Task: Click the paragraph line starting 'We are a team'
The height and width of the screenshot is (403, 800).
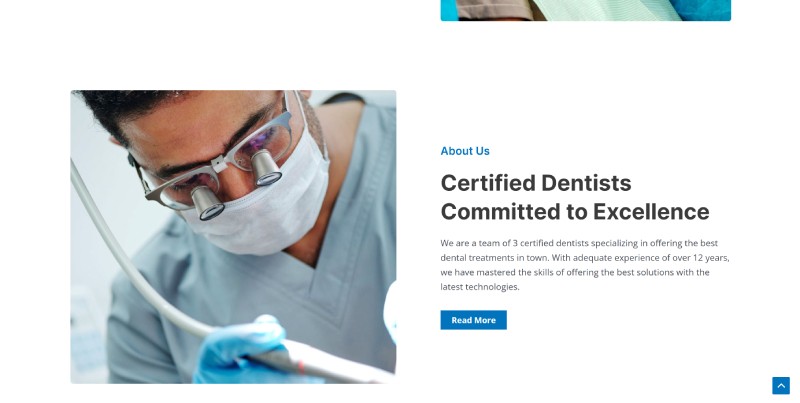Action: [579, 243]
